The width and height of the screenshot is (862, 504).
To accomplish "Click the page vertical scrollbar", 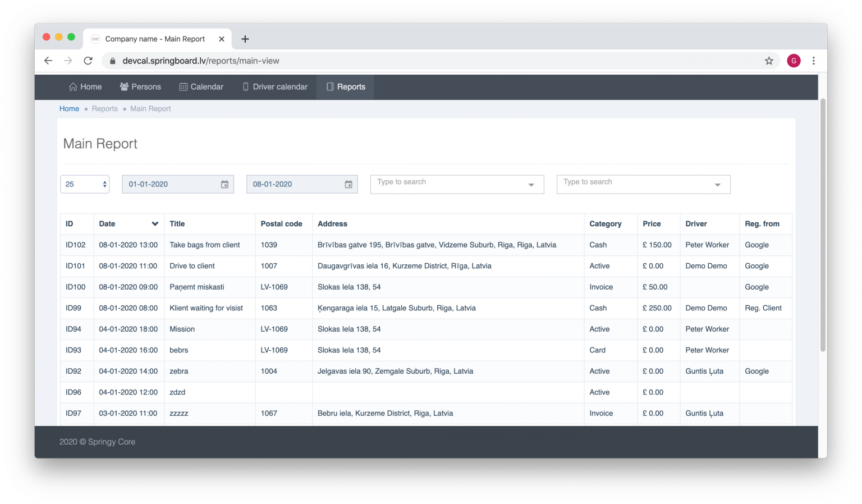I will [823, 224].
